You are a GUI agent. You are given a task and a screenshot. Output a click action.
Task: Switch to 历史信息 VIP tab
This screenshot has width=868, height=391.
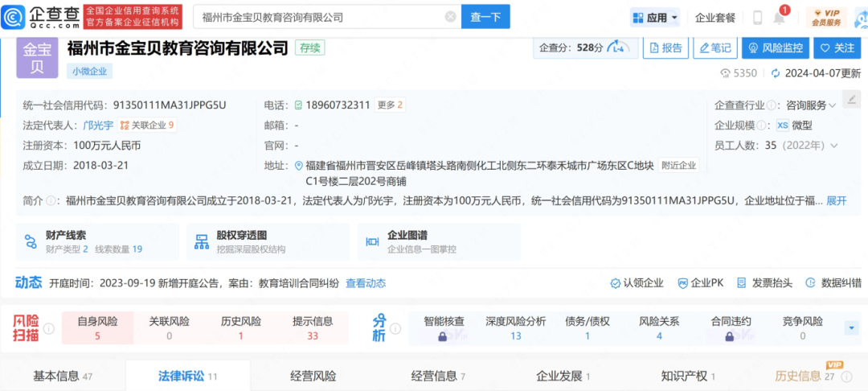(x=809, y=377)
